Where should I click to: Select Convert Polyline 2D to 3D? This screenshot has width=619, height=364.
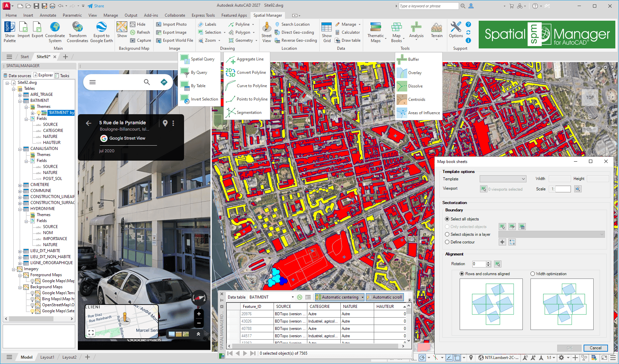(x=251, y=72)
